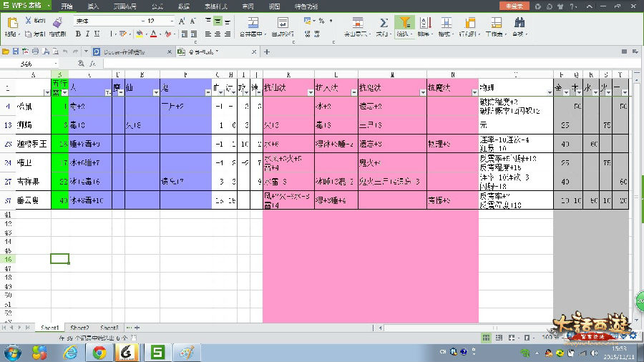Toggle Italic formatting
The width and height of the screenshot is (644, 362).
87,34
